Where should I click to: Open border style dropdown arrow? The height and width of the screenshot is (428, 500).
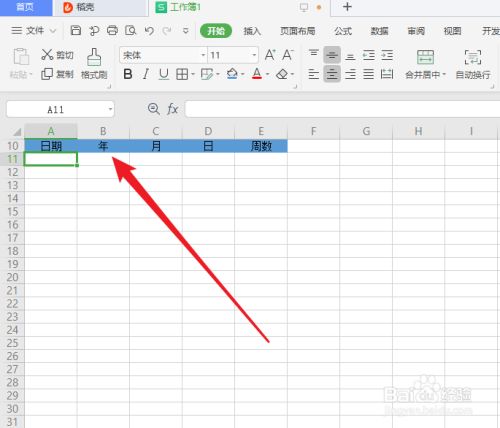pyautogui.click(x=193, y=74)
